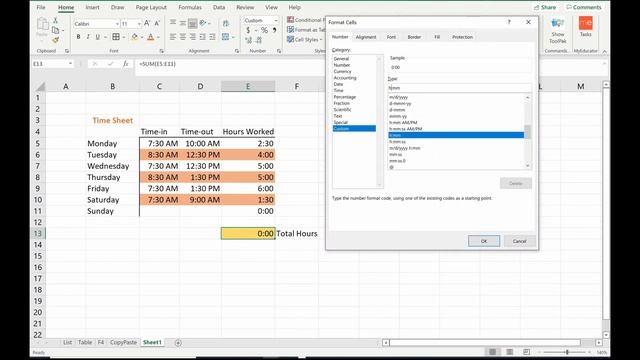This screenshot has height=360, width=640.
Task: Open Font dialog launcher
Action: (x=162, y=51)
